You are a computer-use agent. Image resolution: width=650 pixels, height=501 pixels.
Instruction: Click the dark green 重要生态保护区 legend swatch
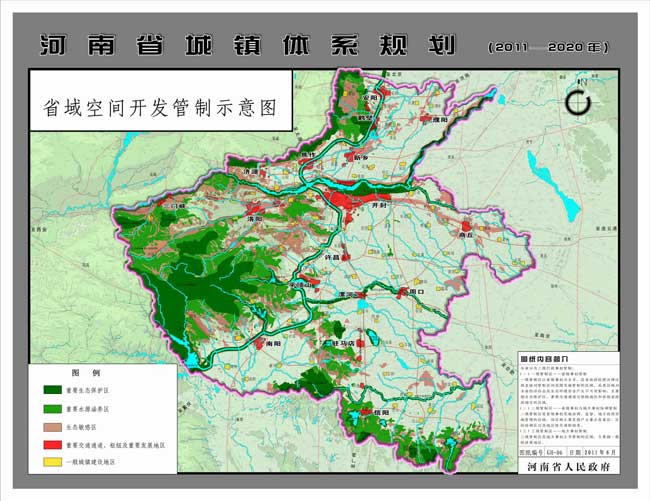52,390
